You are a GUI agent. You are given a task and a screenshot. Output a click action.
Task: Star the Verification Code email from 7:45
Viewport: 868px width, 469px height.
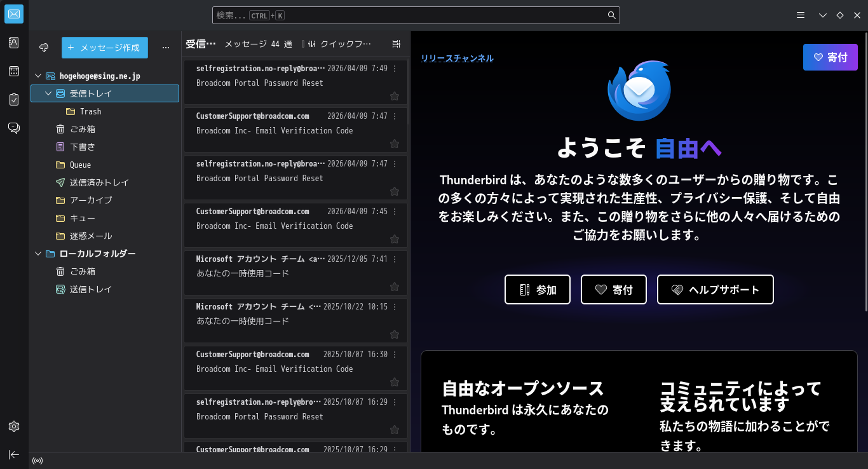click(x=395, y=239)
